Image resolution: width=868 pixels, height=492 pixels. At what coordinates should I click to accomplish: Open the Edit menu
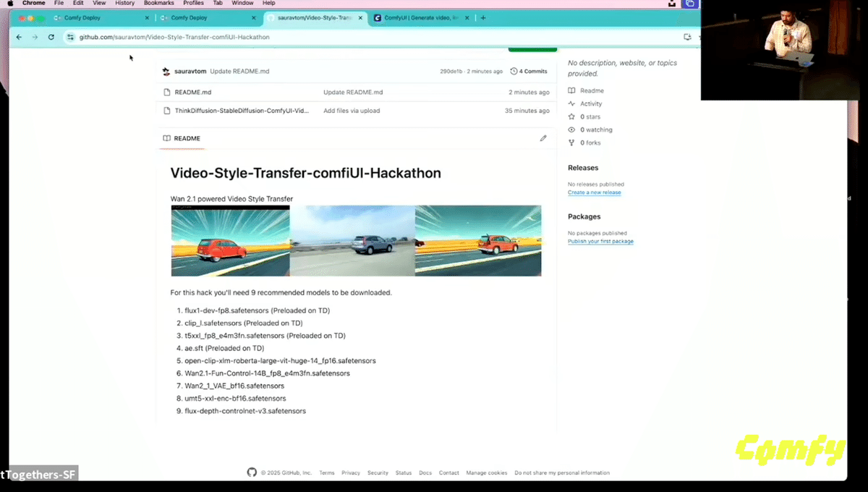tap(78, 3)
